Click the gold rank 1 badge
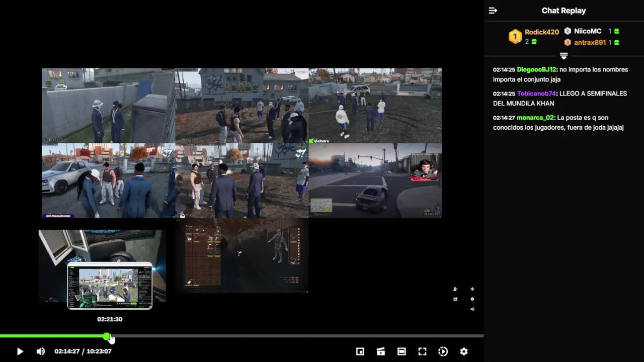Viewport: 644px width, 362px height. [x=515, y=37]
